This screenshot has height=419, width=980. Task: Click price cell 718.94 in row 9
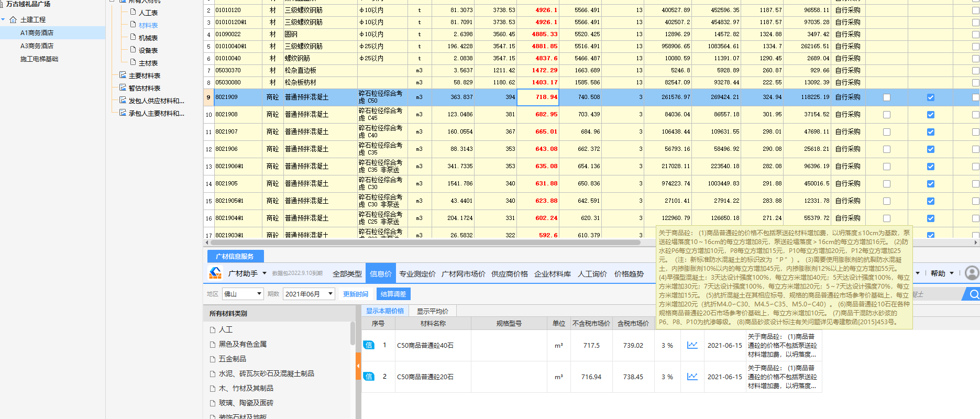pos(538,97)
